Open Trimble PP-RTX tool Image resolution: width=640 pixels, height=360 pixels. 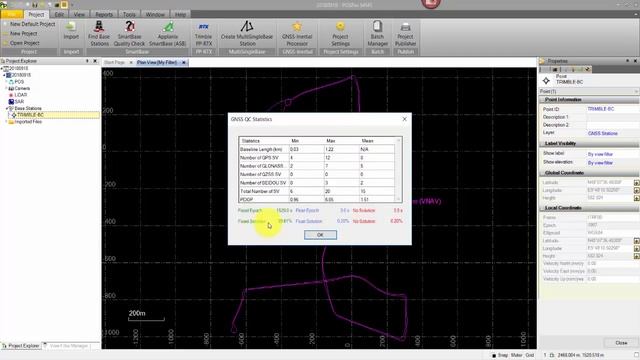[x=203, y=33]
